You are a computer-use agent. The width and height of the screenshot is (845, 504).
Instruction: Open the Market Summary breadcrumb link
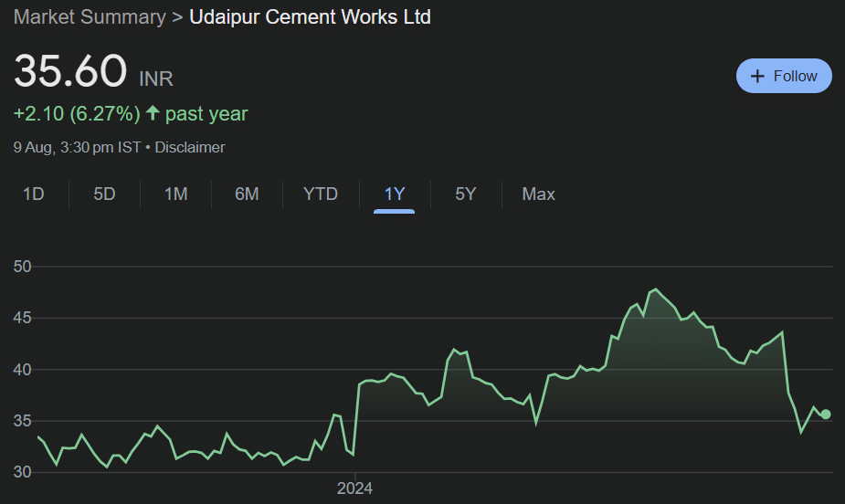coord(90,17)
